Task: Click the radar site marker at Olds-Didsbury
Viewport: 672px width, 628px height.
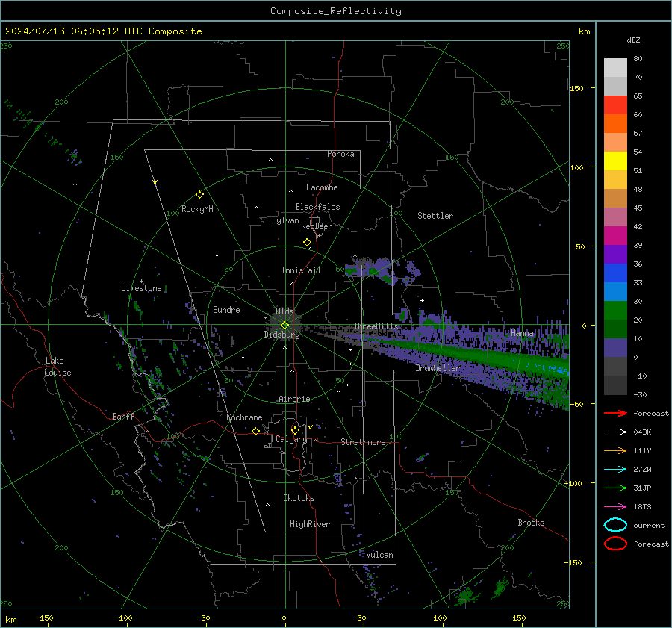Action: pos(284,326)
